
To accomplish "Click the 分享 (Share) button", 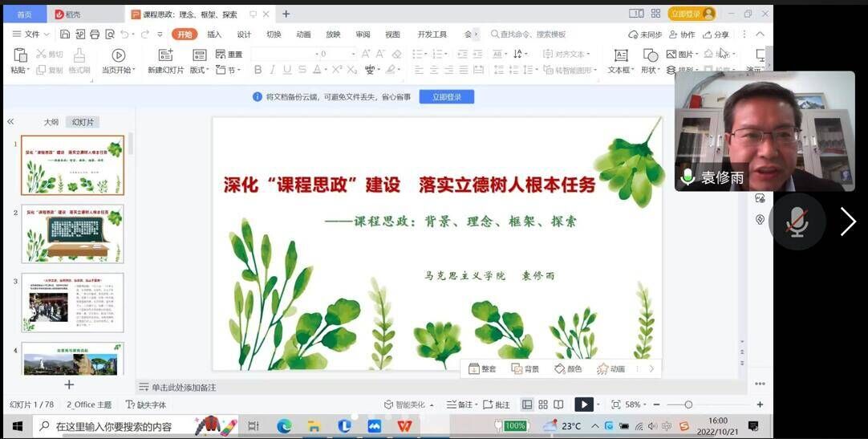I will pyautogui.click(x=716, y=35).
